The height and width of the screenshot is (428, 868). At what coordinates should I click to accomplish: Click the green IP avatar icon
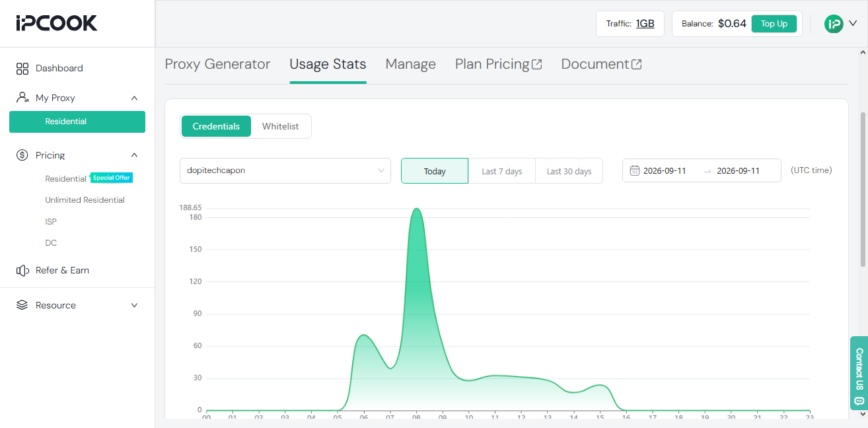tap(834, 24)
